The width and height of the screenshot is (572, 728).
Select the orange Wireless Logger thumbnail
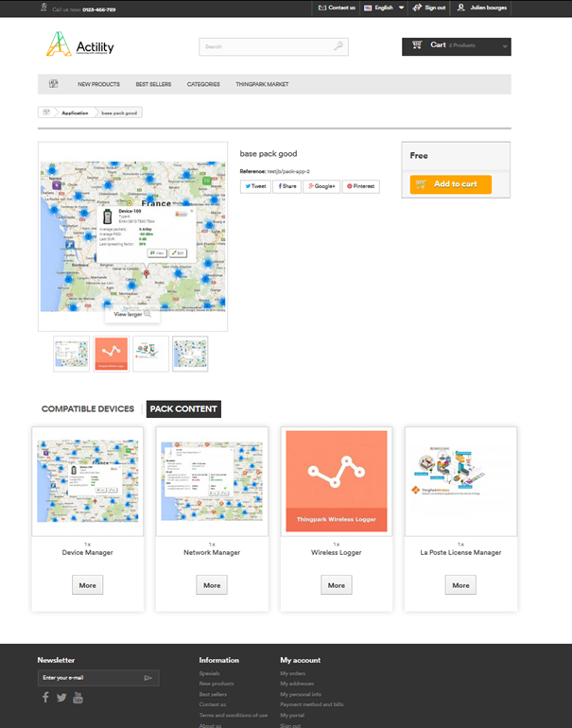coord(111,354)
